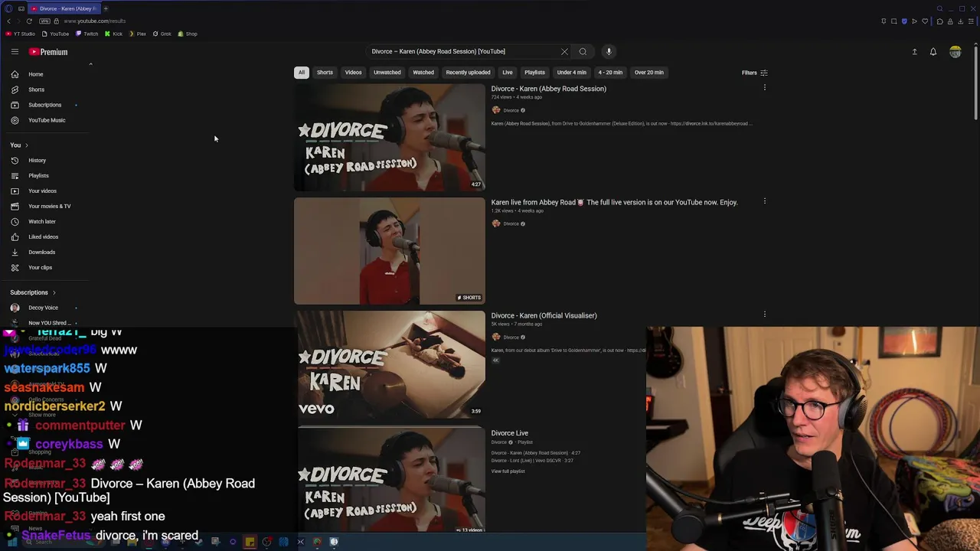Play the Karen (Abbey Road Session) 4:27 thumbnail

(390, 137)
